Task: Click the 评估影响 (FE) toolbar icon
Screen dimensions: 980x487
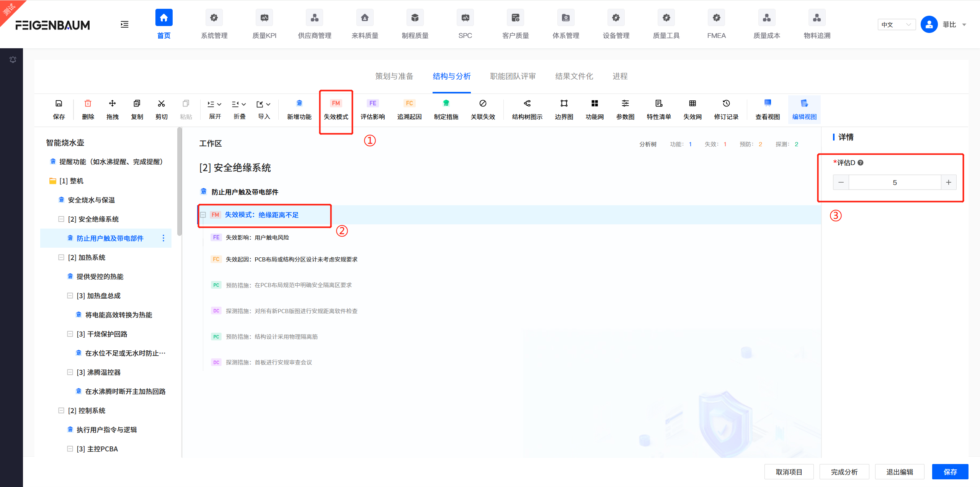Action: pos(372,109)
